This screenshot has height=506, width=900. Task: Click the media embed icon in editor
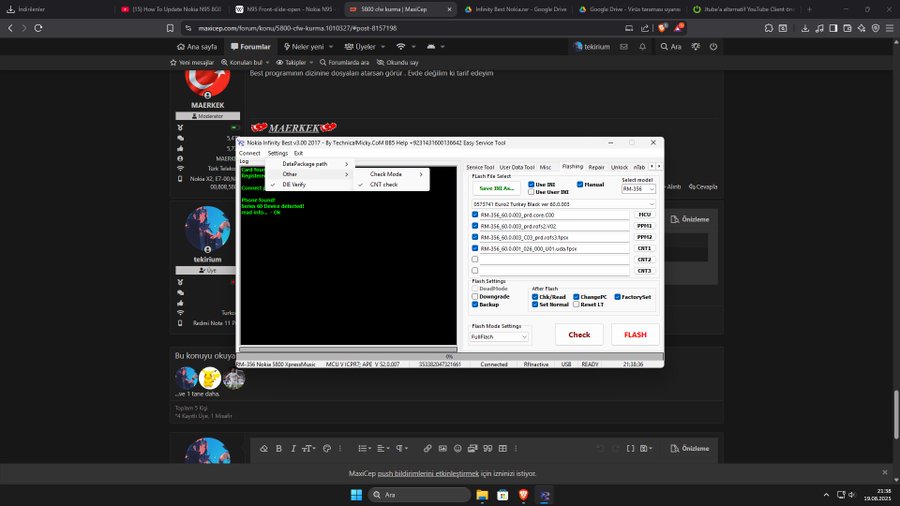pyautogui.click(x=472, y=449)
